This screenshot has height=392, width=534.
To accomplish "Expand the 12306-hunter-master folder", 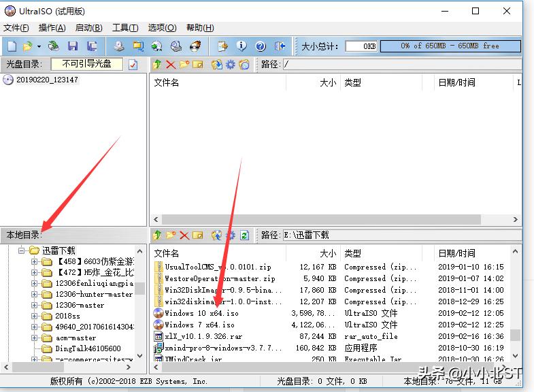I will [x=35, y=294].
